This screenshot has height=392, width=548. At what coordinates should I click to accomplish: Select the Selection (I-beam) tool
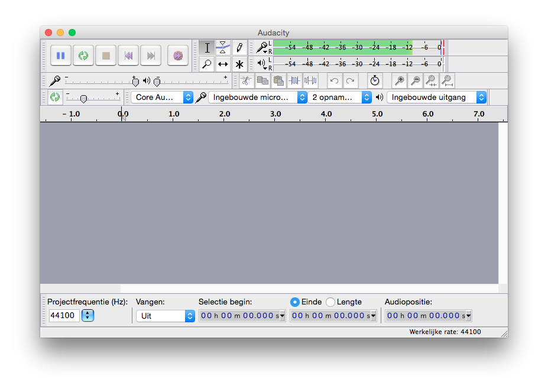coord(207,48)
